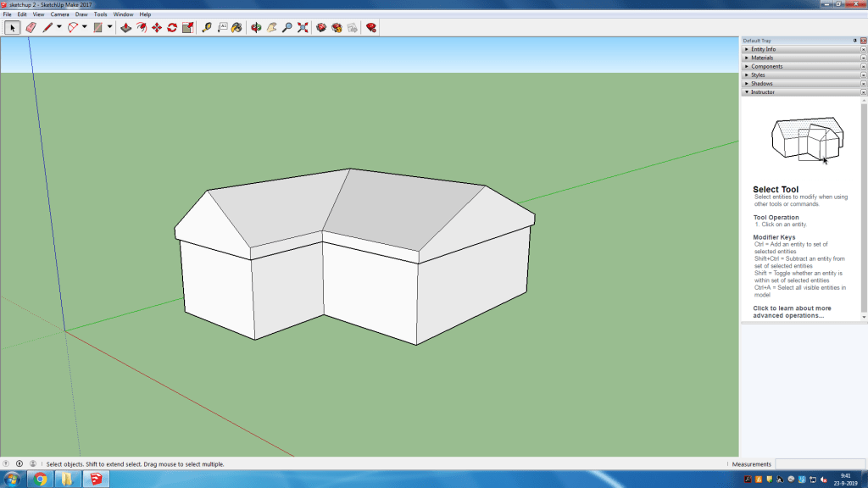Open the dropdown arrow beside the Line tool

[58, 28]
